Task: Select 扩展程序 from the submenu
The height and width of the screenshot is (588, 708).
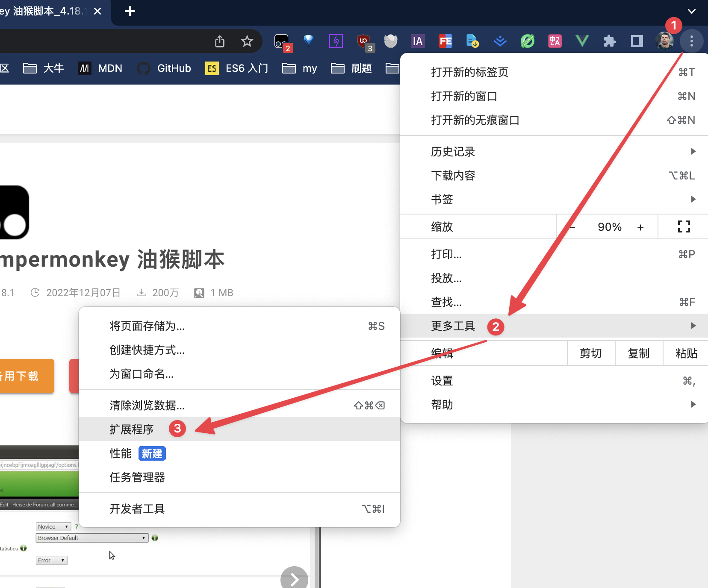Action: (x=132, y=429)
